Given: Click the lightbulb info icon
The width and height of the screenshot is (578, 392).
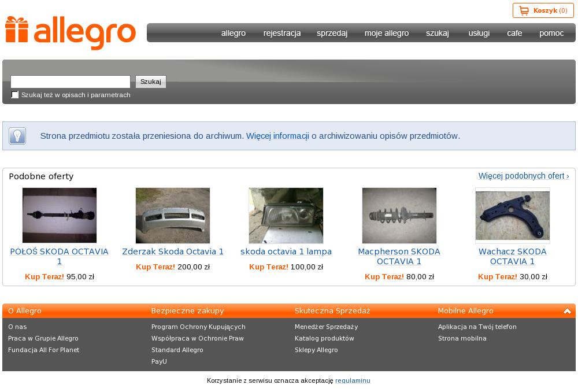Looking at the screenshot, I should coord(17,136).
